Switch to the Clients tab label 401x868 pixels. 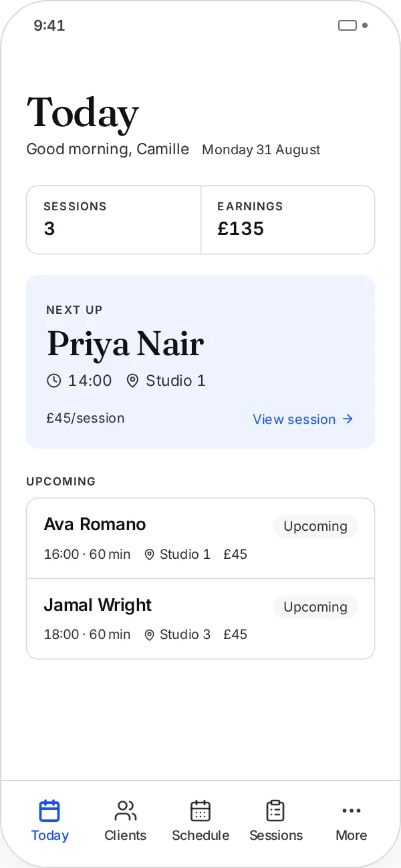(x=125, y=835)
